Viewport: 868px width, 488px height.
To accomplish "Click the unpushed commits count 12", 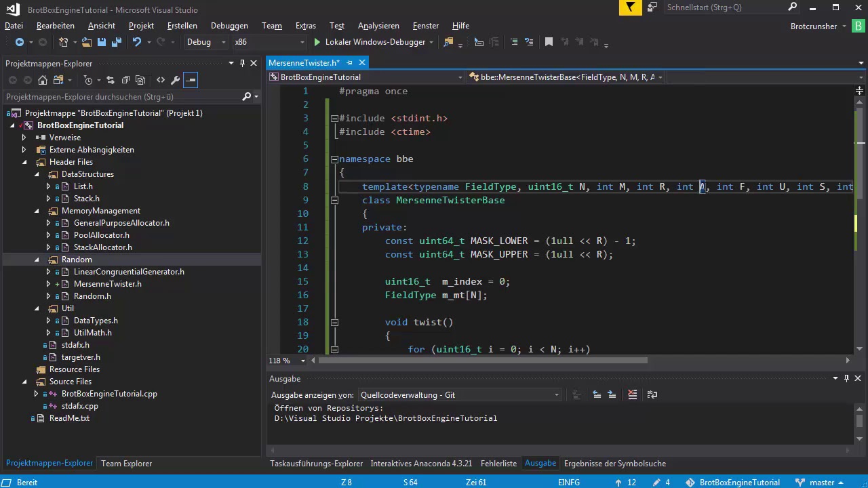I will click(x=625, y=483).
